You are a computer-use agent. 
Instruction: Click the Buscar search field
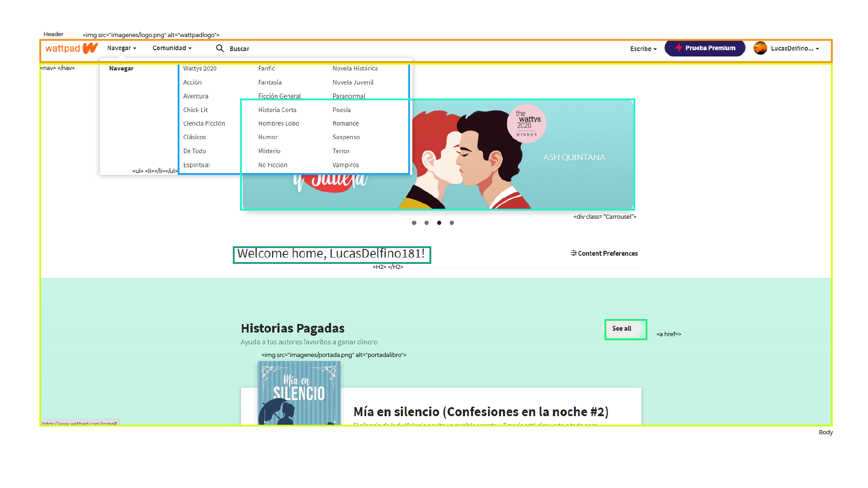tap(240, 49)
